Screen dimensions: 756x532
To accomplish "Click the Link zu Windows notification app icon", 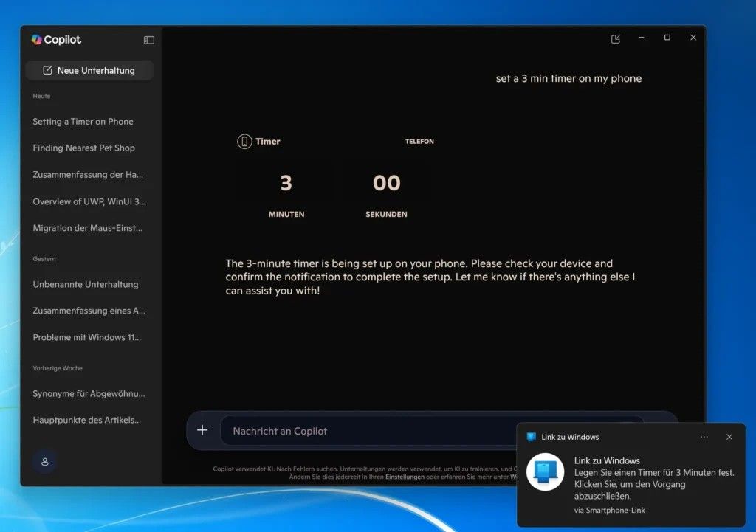I will pyautogui.click(x=545, y=471).
